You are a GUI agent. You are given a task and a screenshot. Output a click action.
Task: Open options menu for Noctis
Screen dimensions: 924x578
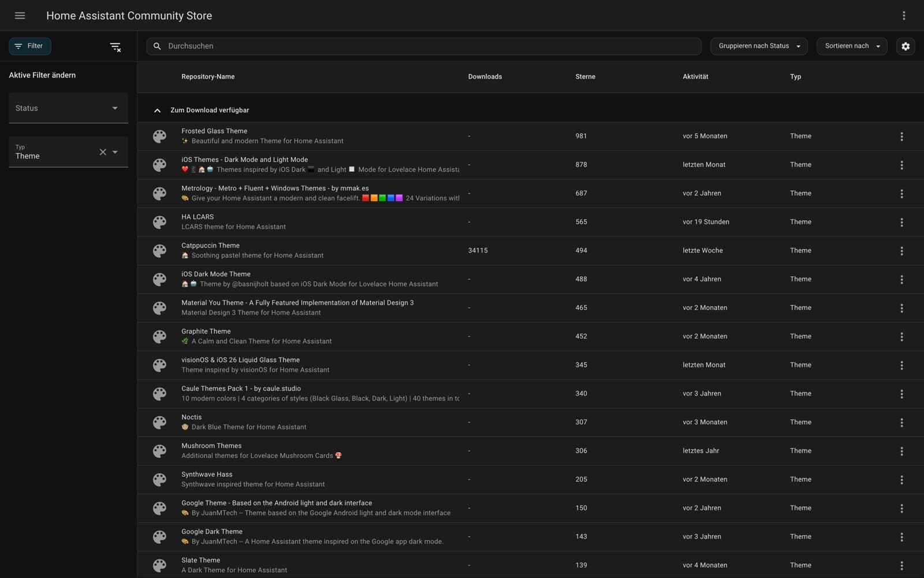pyautogui.click(x=901, y=423)
